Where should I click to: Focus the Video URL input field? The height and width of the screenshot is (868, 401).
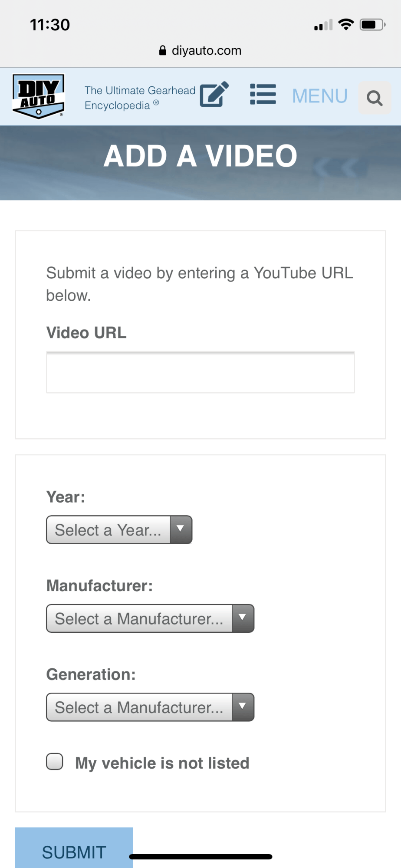tap(200, 372)
